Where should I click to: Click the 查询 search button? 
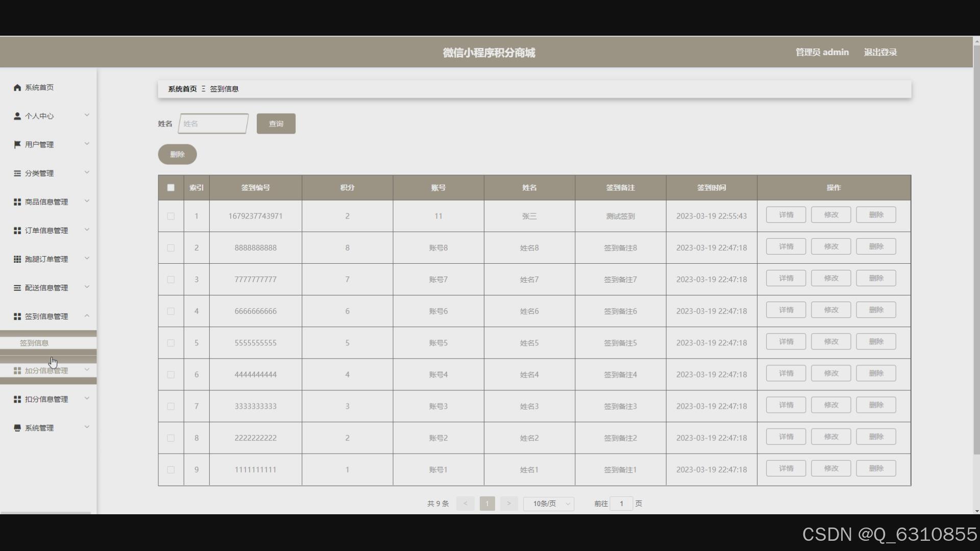click(276, 124)
